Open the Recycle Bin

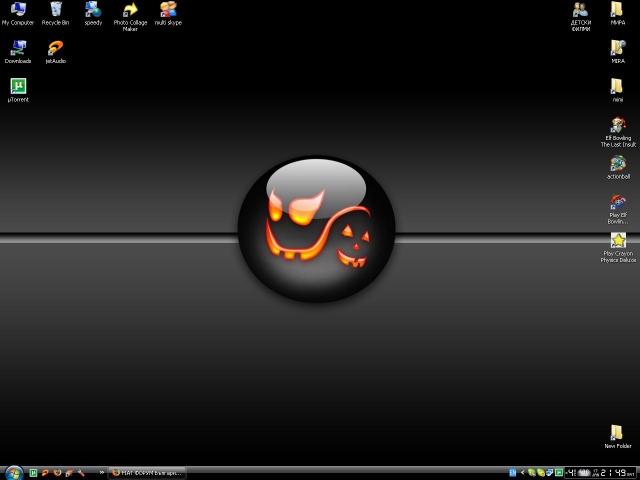tap(55, 10)
